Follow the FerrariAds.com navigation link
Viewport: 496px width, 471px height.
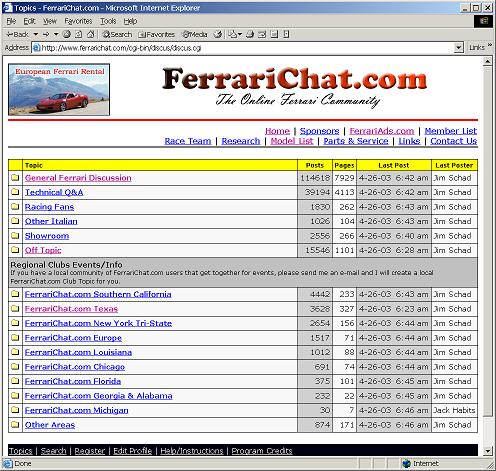382,131
